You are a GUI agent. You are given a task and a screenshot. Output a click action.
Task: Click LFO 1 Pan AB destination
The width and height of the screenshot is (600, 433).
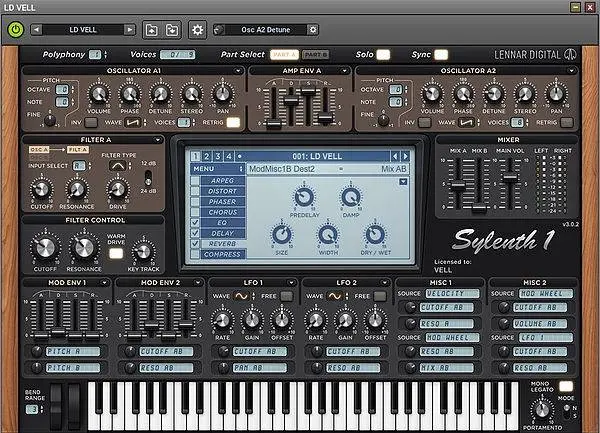click(x=260, y=368)
